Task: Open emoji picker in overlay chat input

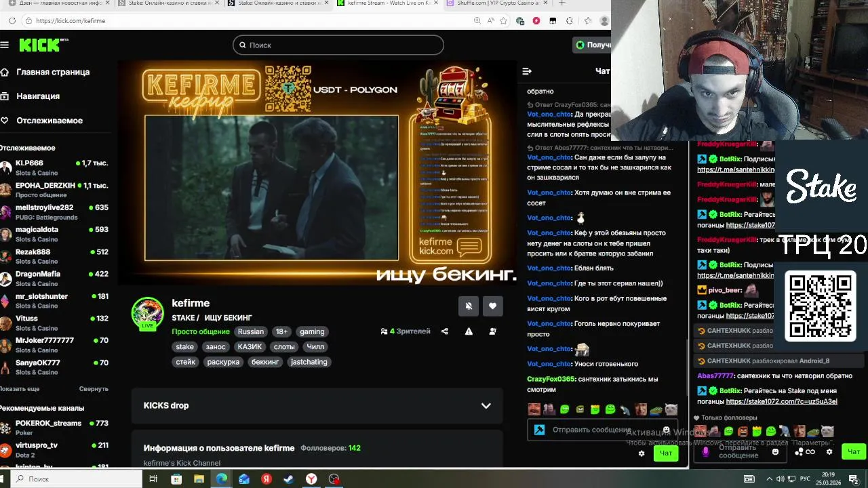Action: [775, 452]
